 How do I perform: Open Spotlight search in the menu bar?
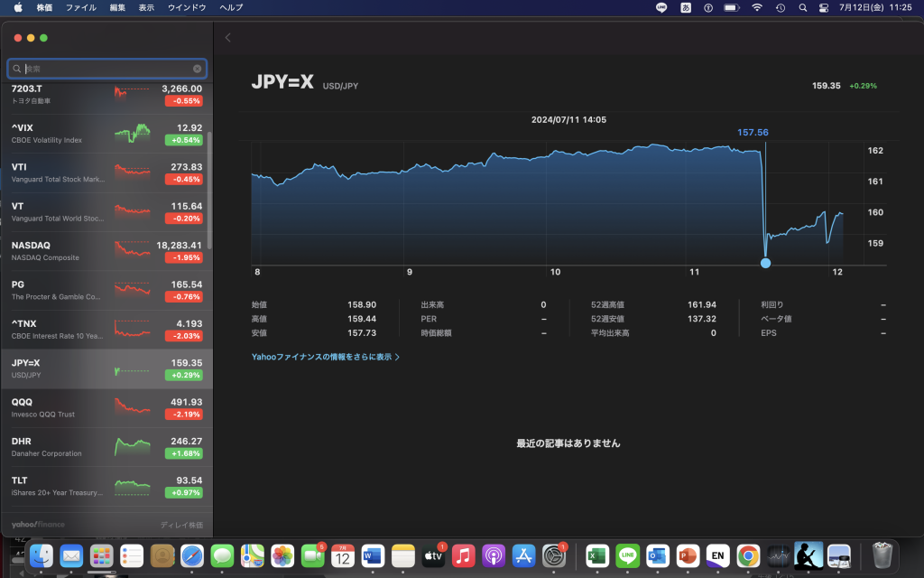point(802,7)
